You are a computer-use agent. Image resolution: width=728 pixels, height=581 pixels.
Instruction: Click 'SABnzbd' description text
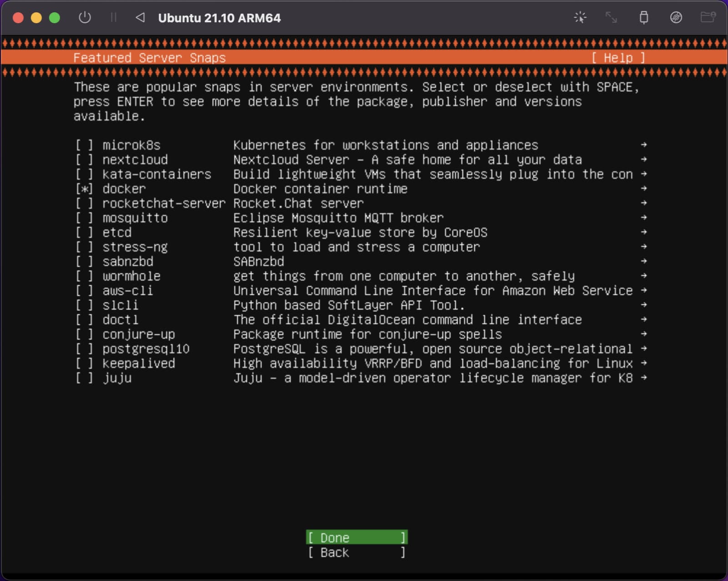click(259, 262)
